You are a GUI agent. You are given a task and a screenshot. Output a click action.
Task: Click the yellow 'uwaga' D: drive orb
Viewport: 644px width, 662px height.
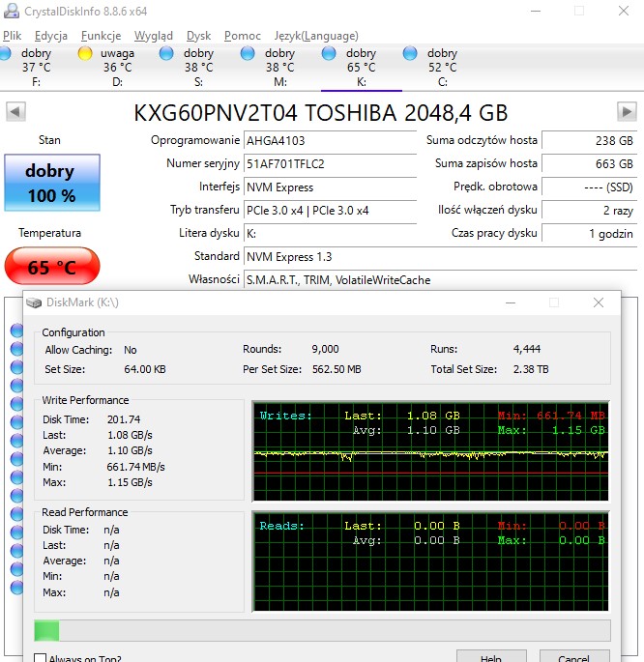(x=85, y=53)
